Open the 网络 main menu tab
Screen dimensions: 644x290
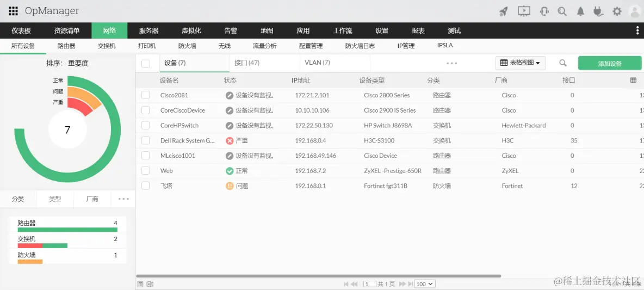[x=109, y=31]
